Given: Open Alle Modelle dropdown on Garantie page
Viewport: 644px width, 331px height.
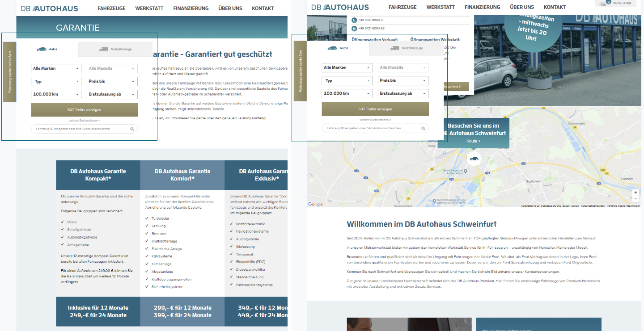Looking at the screenshot, I should coord(112,68).
